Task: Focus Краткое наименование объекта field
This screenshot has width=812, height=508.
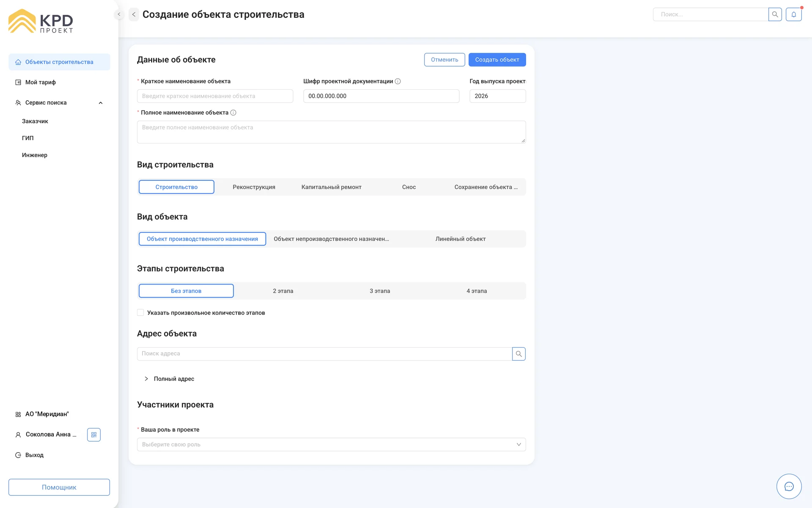Action: pos(215,96)
